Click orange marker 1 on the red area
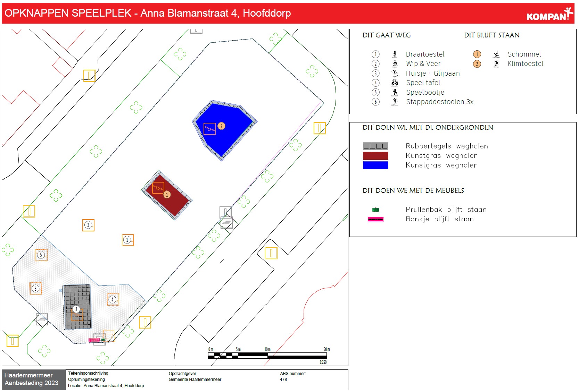 pyautogui.click(x=167, y=194)
